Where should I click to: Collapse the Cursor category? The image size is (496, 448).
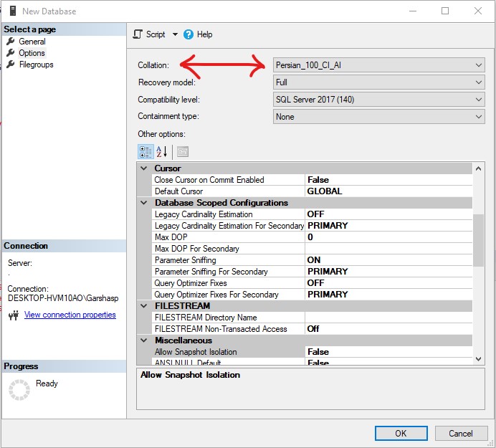pyautogui.click(x=144, y=168)
